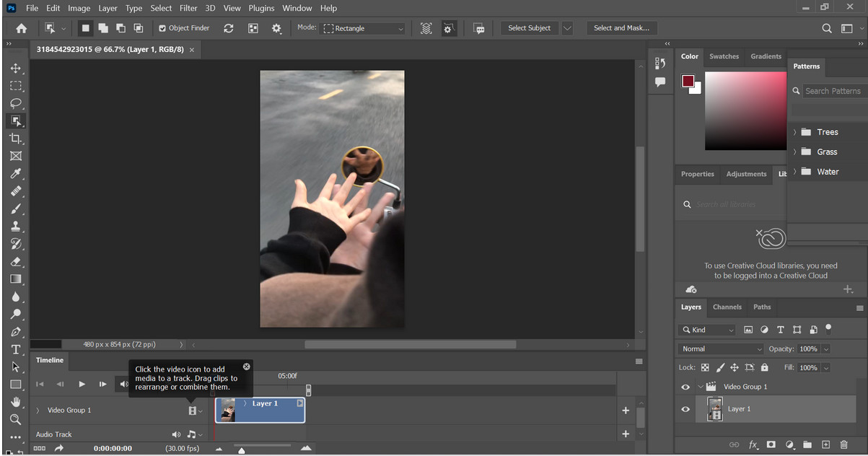Select the Pen tool
The height and width of the screenshot is (456, 868).
pos(15,332)
